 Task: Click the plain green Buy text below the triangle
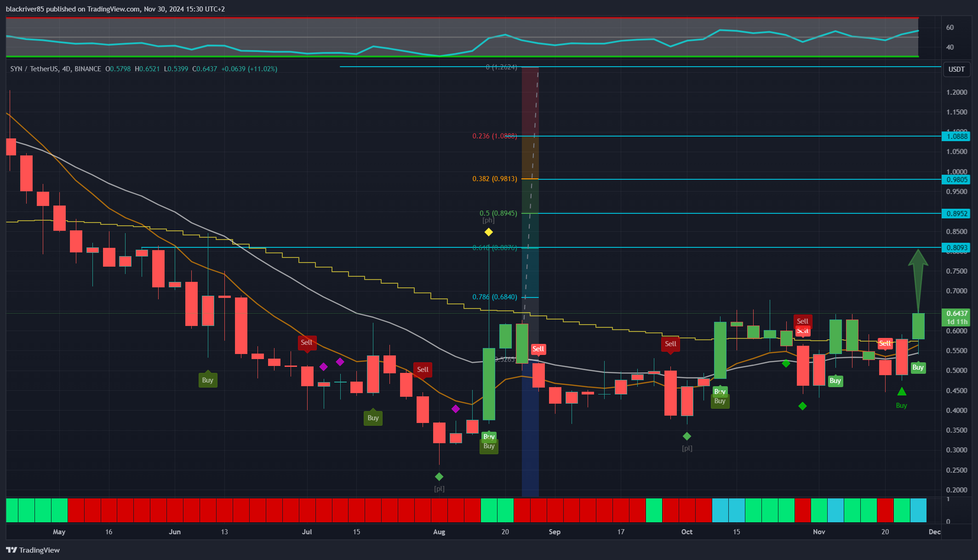(x=901, y=406)
